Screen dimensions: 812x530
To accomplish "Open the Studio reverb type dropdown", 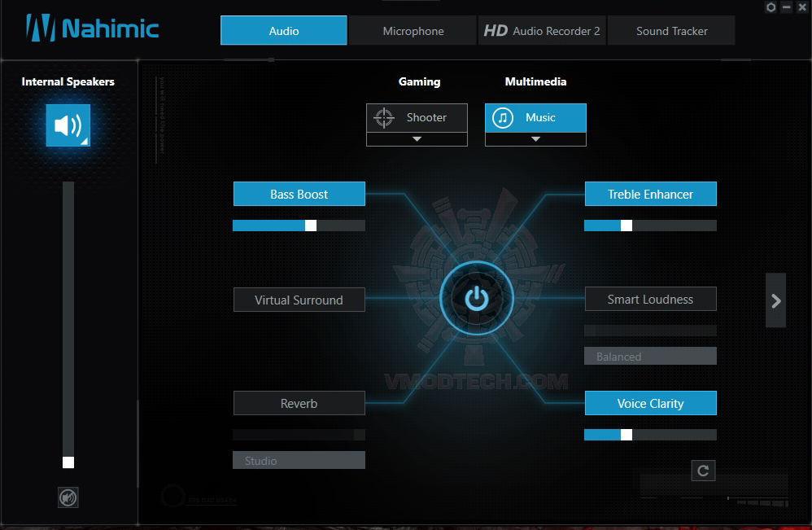I will tap(299, 460).
